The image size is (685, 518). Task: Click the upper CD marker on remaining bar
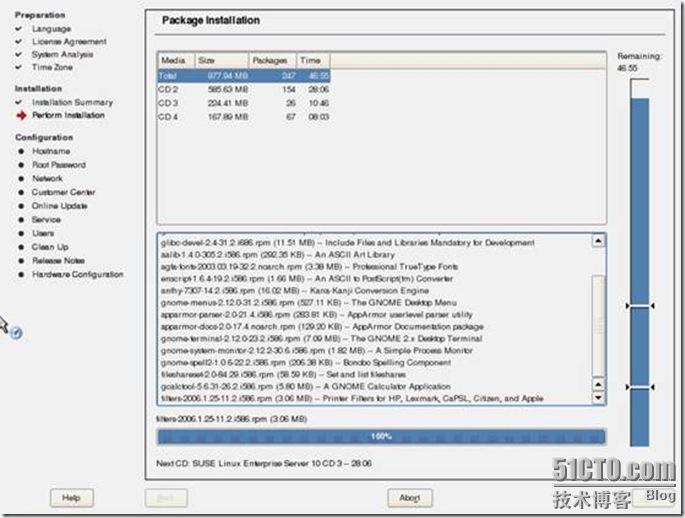(x=640, y=306)
